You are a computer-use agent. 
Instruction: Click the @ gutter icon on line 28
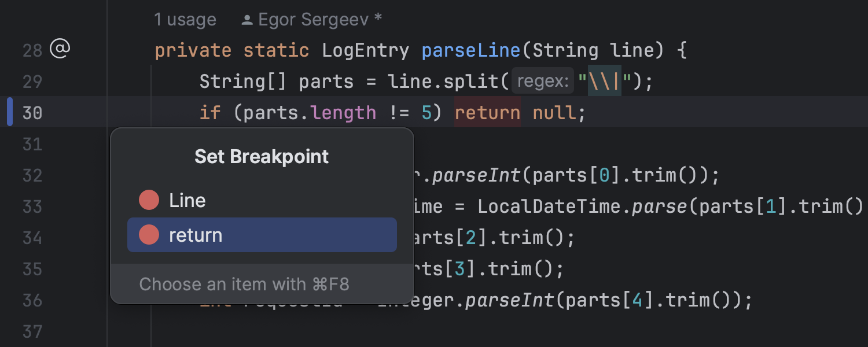pyautogui.click(x=60, y=50)
